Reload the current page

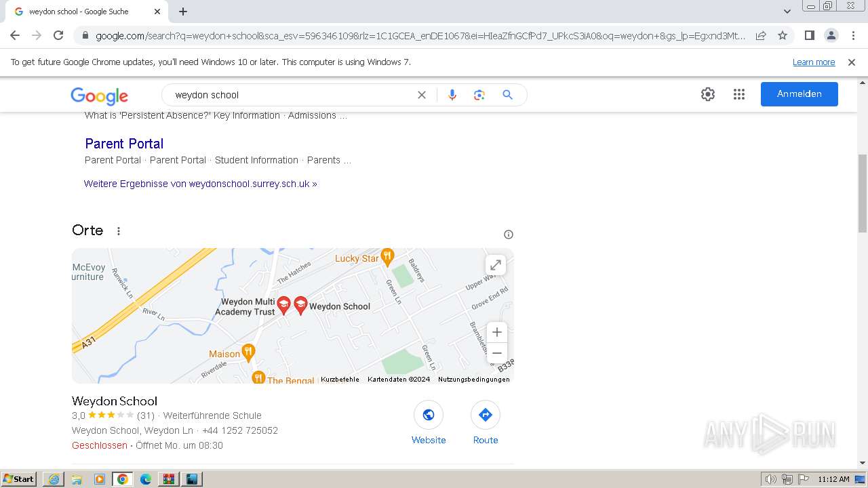[x=58, y=35]
